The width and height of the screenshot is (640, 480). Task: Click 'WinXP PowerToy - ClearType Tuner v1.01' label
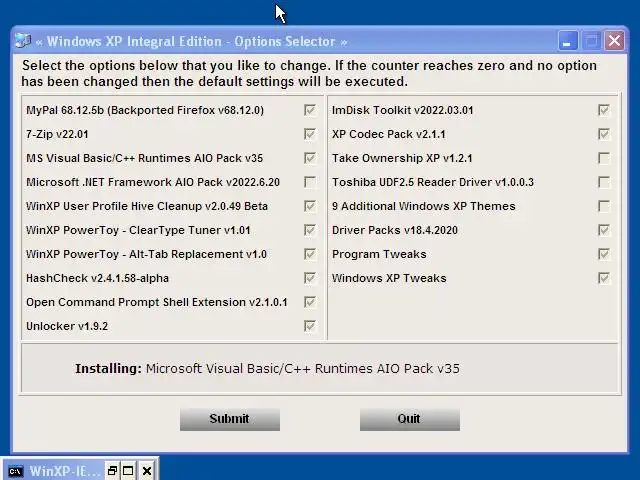point(138,230)
